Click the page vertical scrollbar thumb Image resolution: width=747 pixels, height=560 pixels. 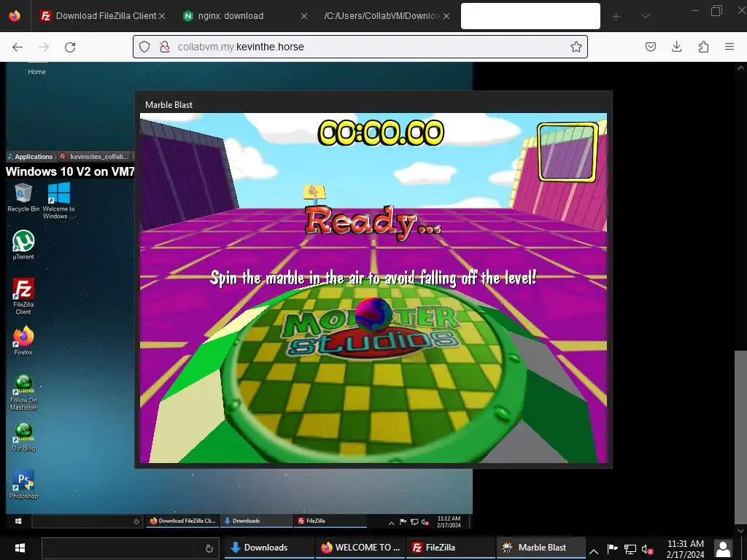click(x=740, y=437)
